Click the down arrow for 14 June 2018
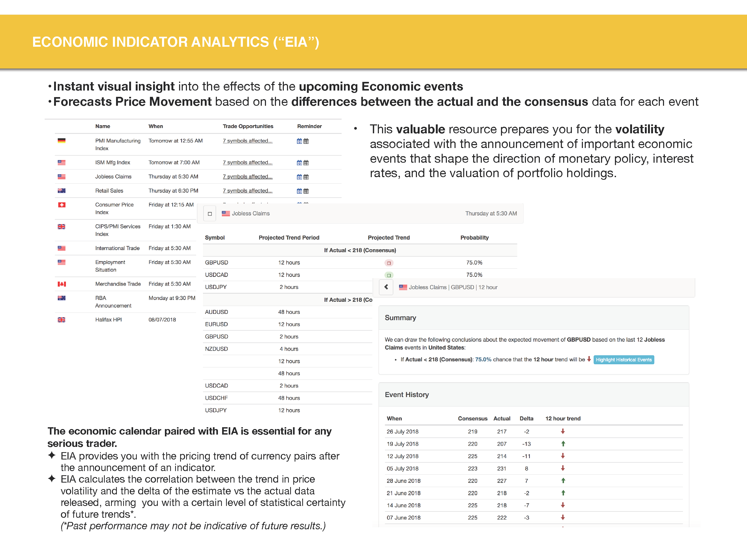Viewport: 747px width, 560px height. (563, 505)
